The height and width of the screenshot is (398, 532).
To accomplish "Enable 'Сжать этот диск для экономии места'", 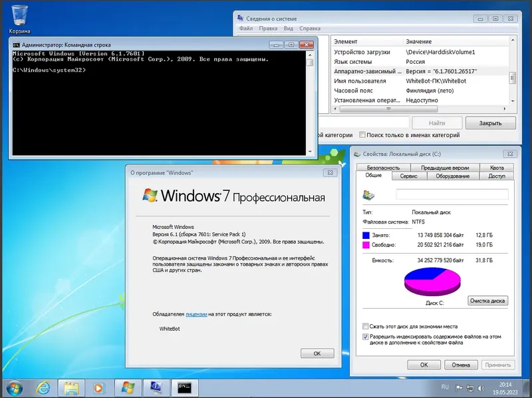I will click(365, 326).
